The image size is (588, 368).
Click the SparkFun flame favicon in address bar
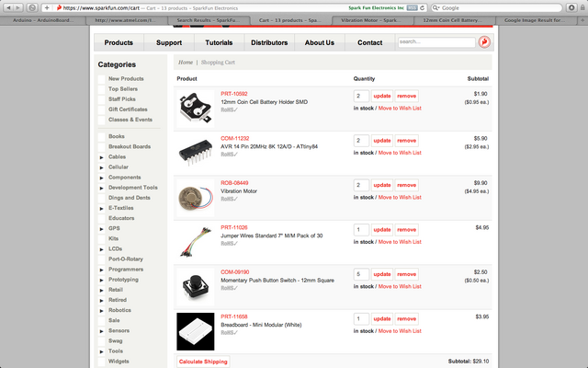click(59, 7)
